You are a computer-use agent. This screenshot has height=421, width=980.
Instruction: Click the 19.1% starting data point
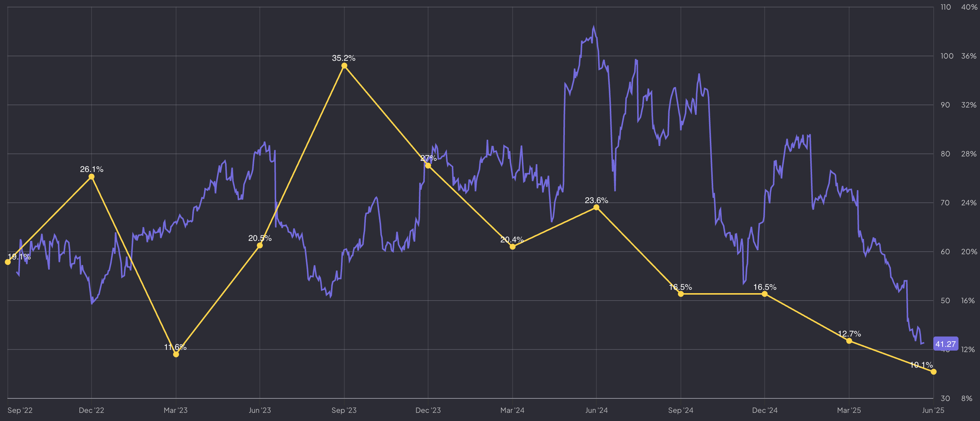pyautogui.click(x=8, y=262)
